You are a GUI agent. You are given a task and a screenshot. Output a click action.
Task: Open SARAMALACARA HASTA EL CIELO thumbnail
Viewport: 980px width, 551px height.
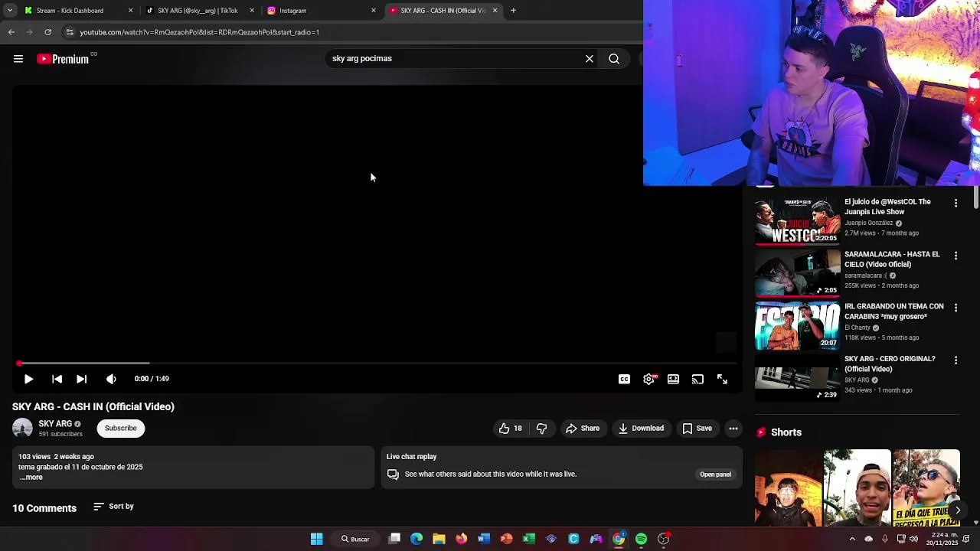tap(797, 273)
